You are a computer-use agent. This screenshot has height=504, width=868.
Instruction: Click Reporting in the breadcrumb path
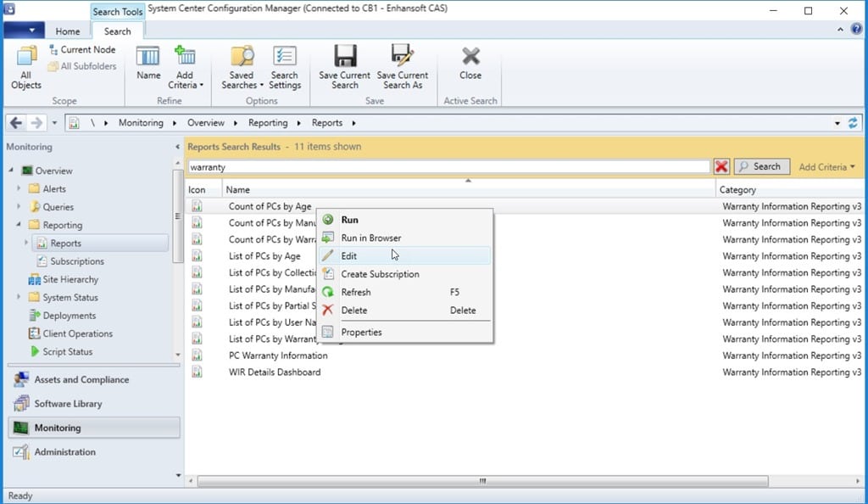coord(268,123)
